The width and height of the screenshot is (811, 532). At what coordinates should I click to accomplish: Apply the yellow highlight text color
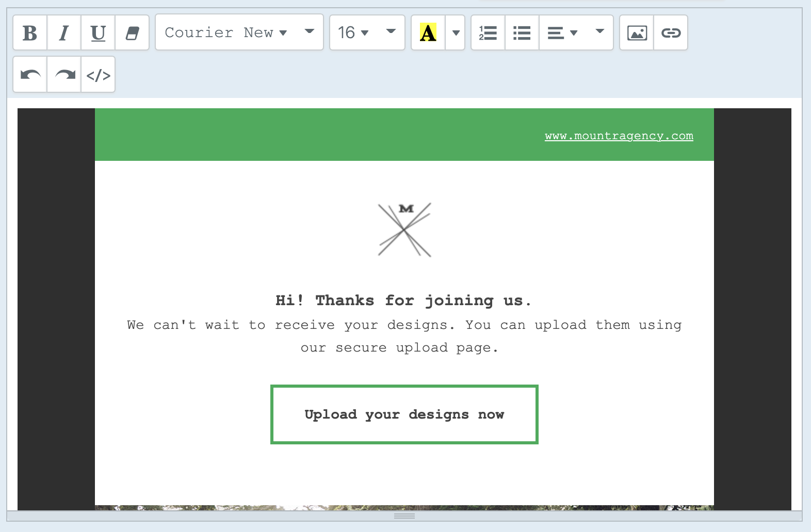pos(428,32)
